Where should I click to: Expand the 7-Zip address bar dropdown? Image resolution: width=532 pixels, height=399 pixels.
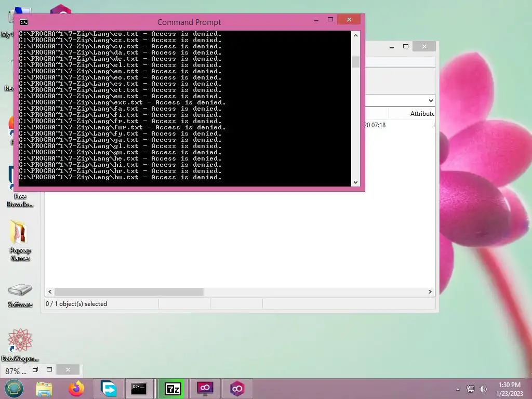[x=431, y=101]
